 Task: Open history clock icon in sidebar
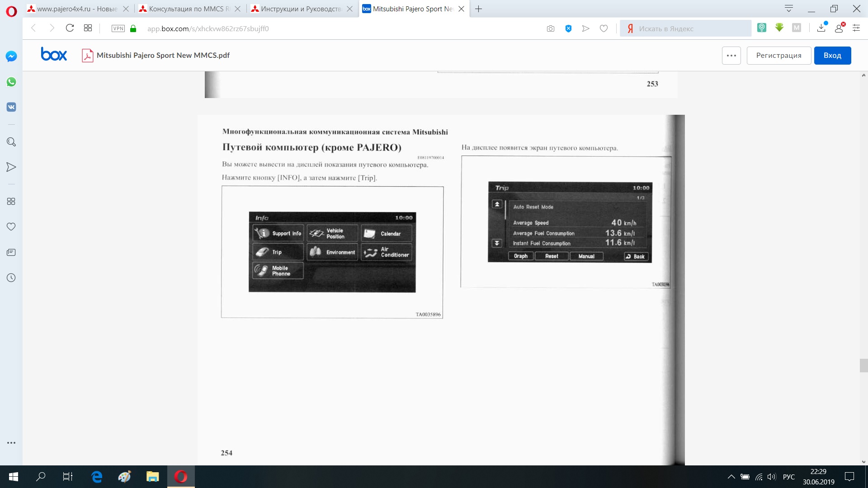pyautogui.click(x=11, y=278)
